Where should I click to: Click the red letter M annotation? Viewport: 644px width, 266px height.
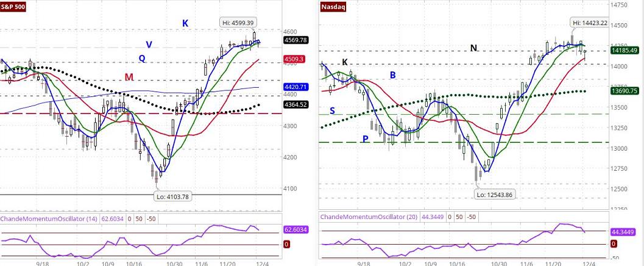(x=129, y=77)
